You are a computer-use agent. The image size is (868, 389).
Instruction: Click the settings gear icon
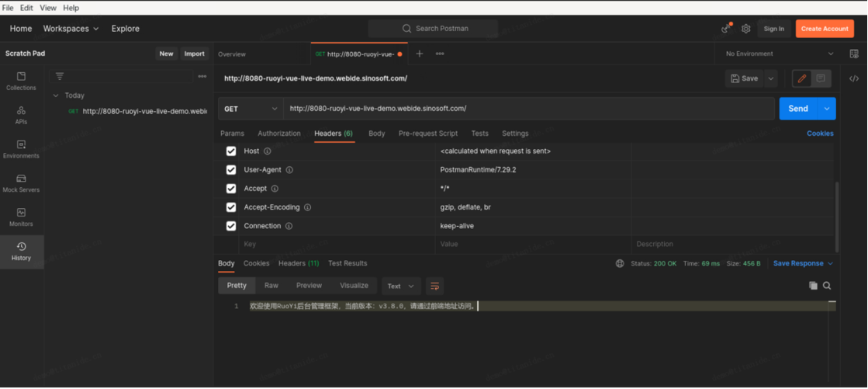[x=745, y=29]
